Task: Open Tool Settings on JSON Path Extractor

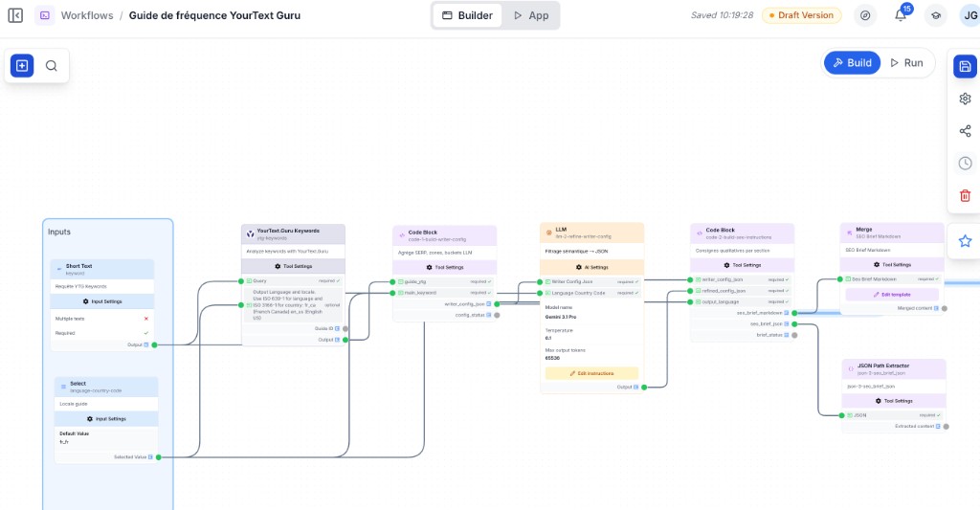Action: click(x=894, y=401)
